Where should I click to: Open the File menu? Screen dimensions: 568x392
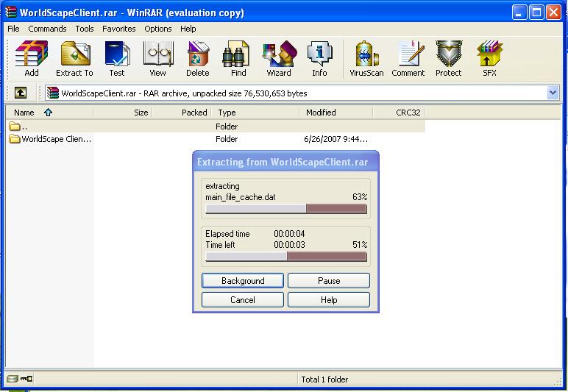(13, 29)
